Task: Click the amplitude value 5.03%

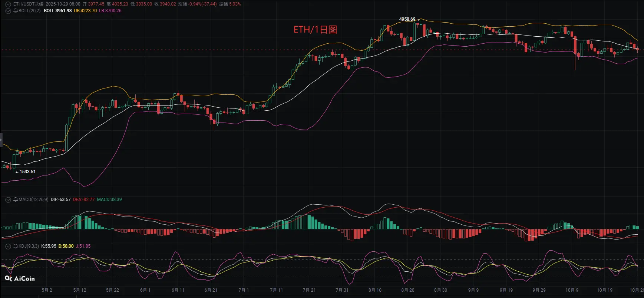Action: click(235, 4)
